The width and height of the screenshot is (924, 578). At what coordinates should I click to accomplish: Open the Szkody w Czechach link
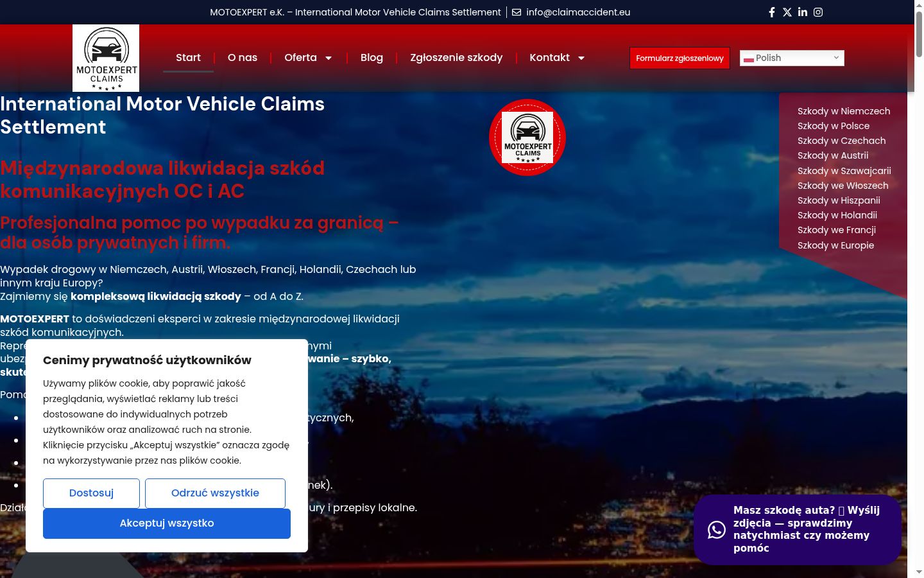pyautogui.click(x=841, y=141)
